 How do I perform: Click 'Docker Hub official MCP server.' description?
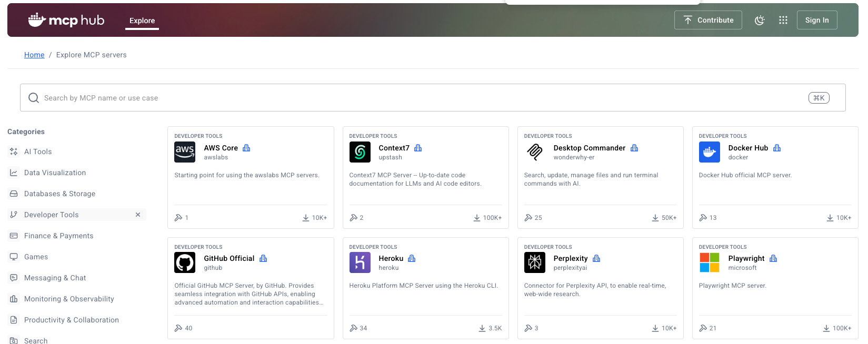pos(745,175)
